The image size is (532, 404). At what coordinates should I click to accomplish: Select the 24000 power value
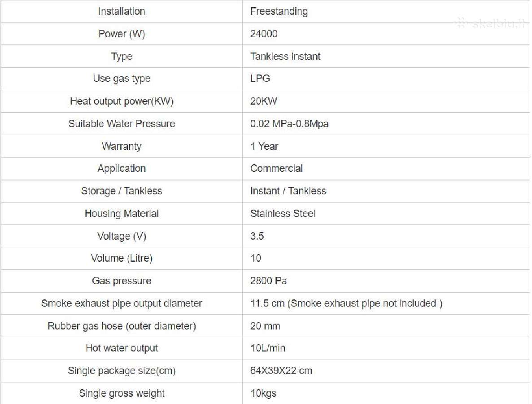[264, 34]
